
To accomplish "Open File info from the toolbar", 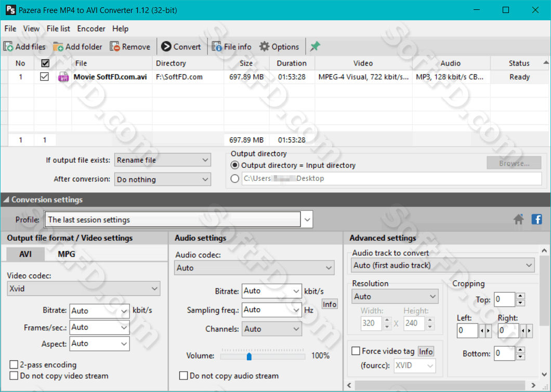I will click(x=231, y=46).
